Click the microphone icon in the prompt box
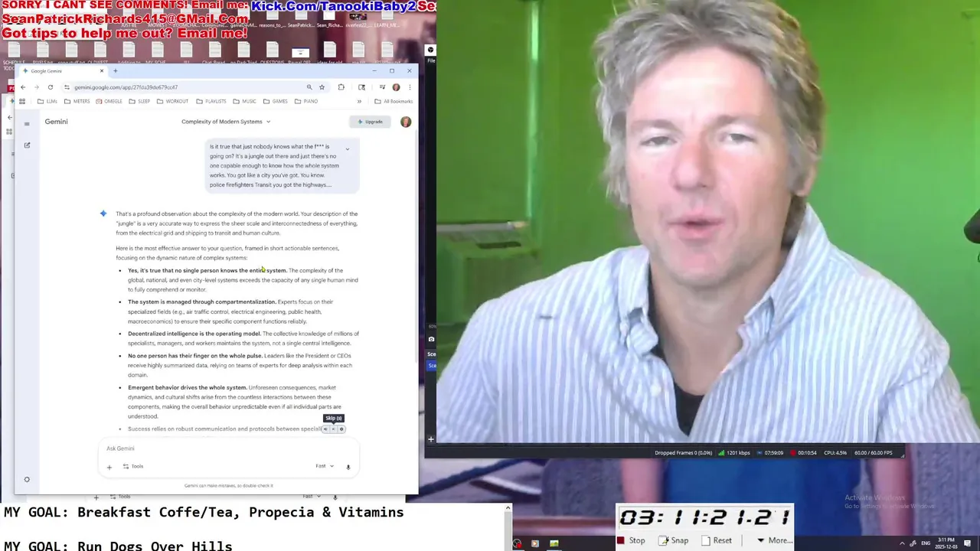The width and height of the screenshot is (980, 551). pyautogui.click(x=348, y=467)
